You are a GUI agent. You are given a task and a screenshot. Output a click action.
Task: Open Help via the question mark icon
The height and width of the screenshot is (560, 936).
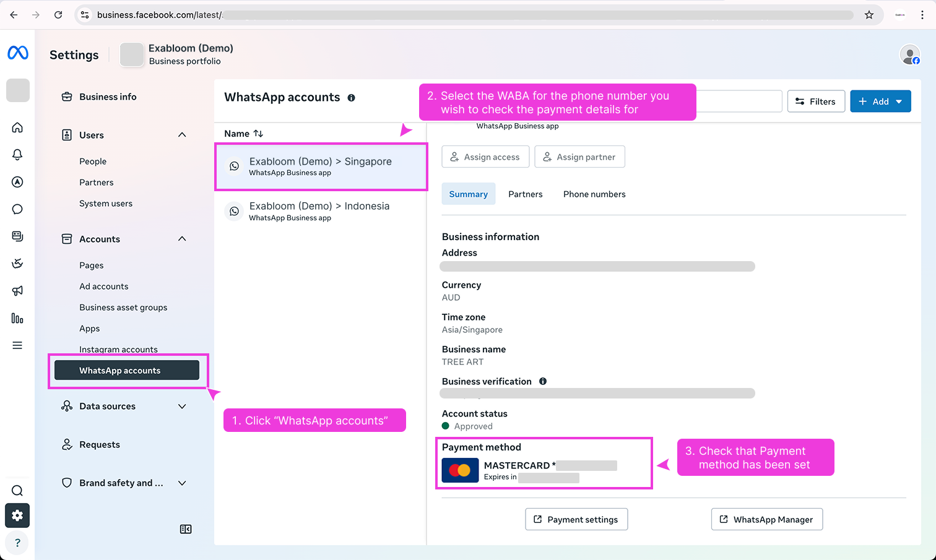[17, 543]
